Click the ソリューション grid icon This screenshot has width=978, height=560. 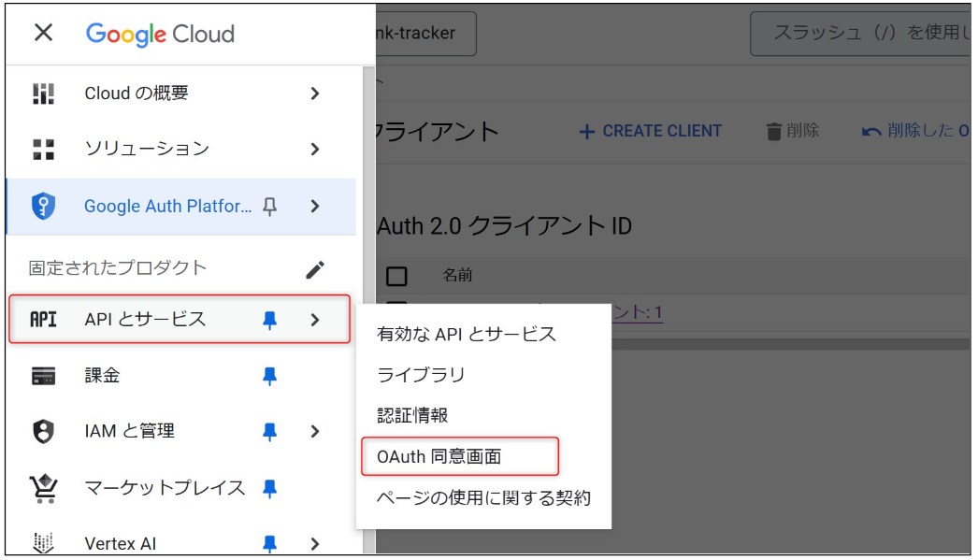43,149
